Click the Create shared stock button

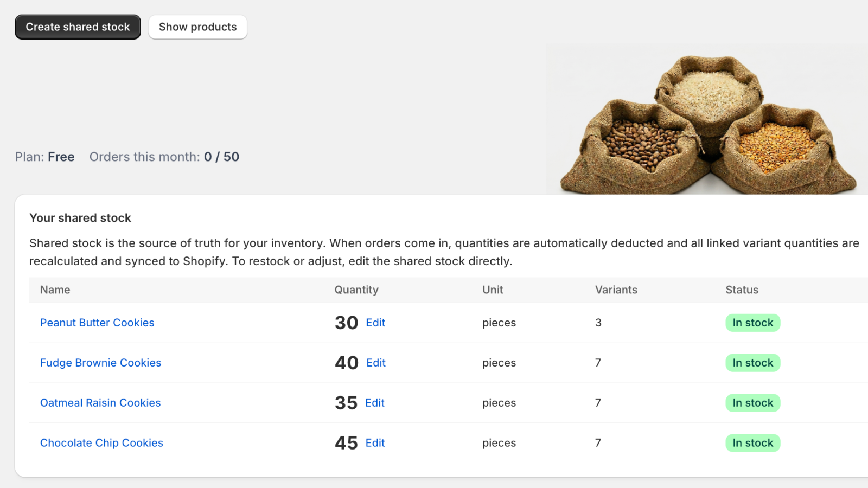pos(78,27)
